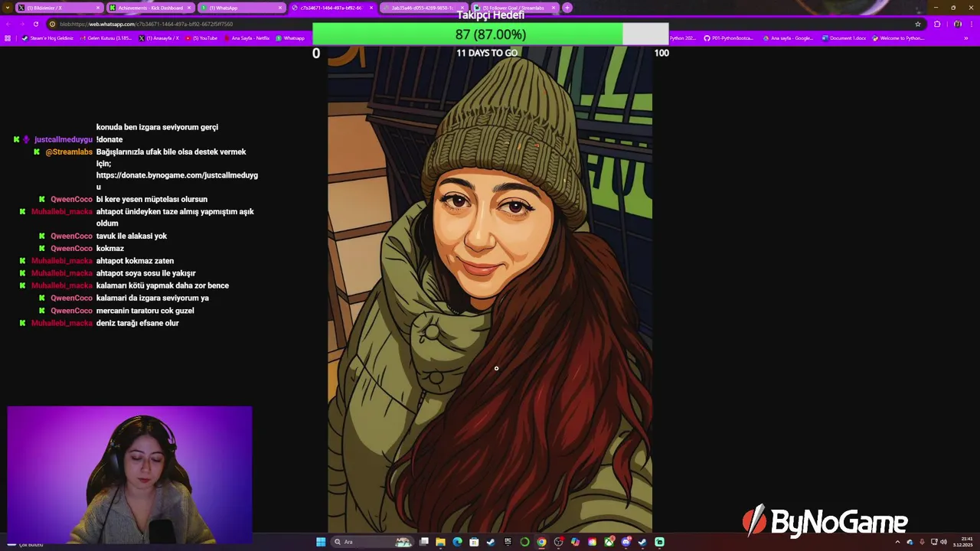Click the cartoon portrait image
Image resolution: width=980 pixels, height=551 pixels.
coord(490,289)
